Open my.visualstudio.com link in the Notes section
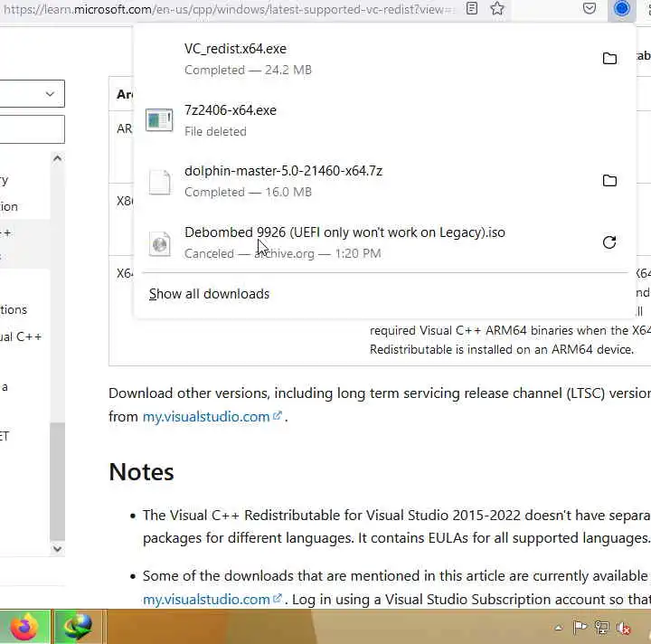Screen dimensions: 651x644 click(212, 599)
